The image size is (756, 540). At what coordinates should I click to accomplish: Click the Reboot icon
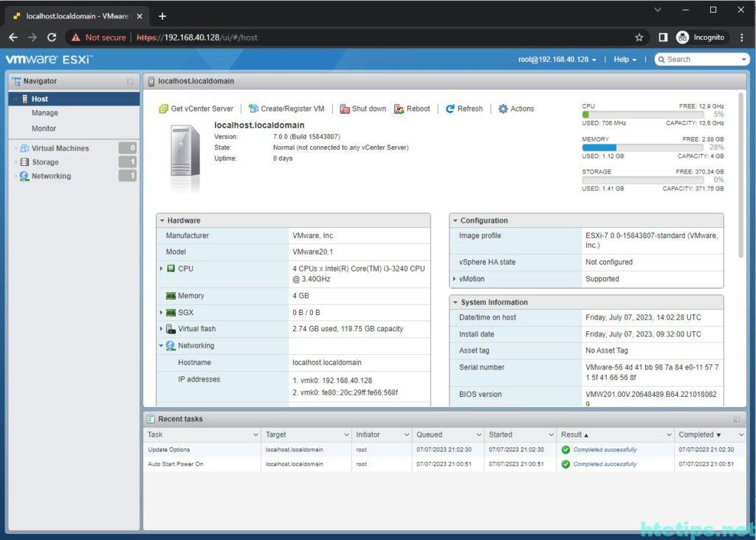click(x=399, y=109)
